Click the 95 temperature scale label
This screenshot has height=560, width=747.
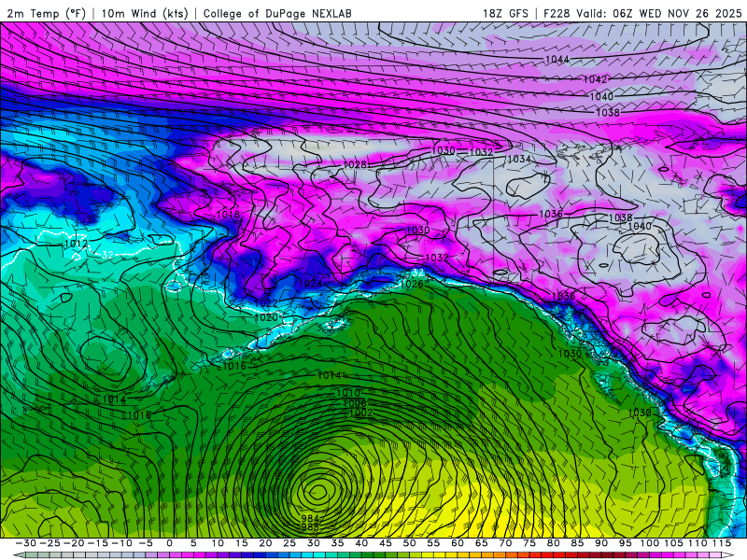(626, 543)
